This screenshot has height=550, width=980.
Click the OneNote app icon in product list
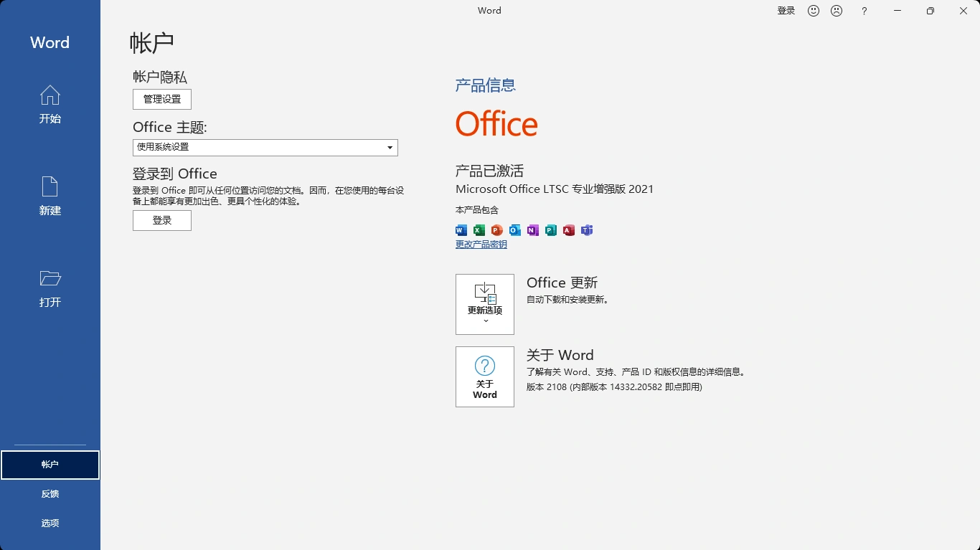(533, 230)
